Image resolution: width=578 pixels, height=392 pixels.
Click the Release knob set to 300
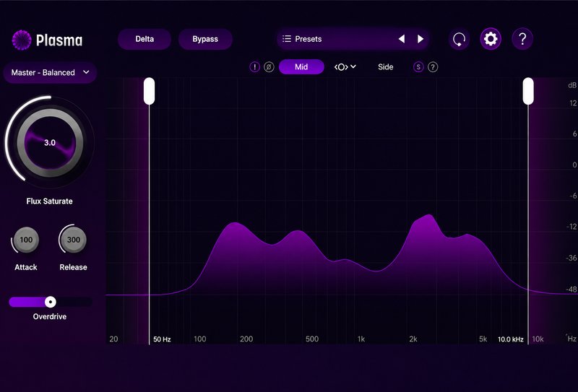tap(74, 240)
